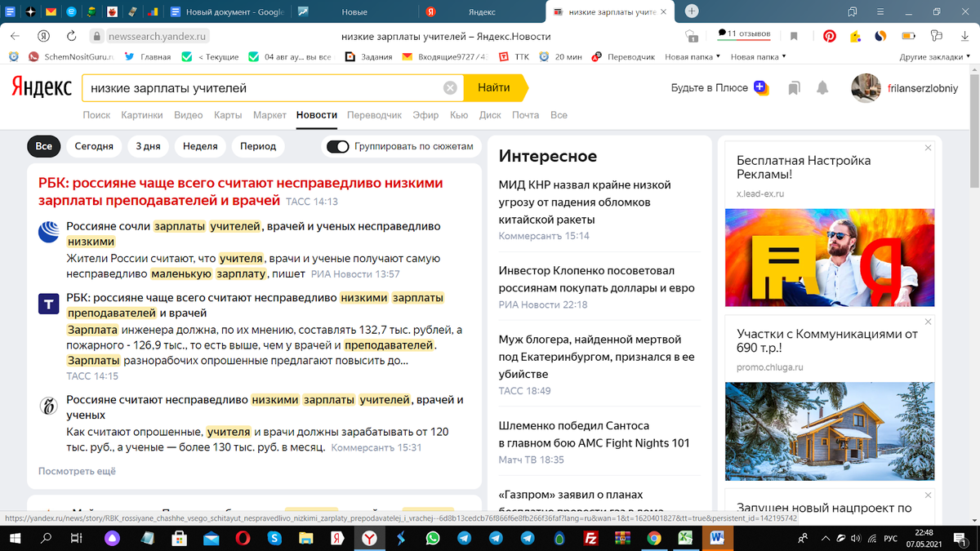Open WinRAR from the taskbar
This screenshot has height=551, width=980.
coord(622,538)
